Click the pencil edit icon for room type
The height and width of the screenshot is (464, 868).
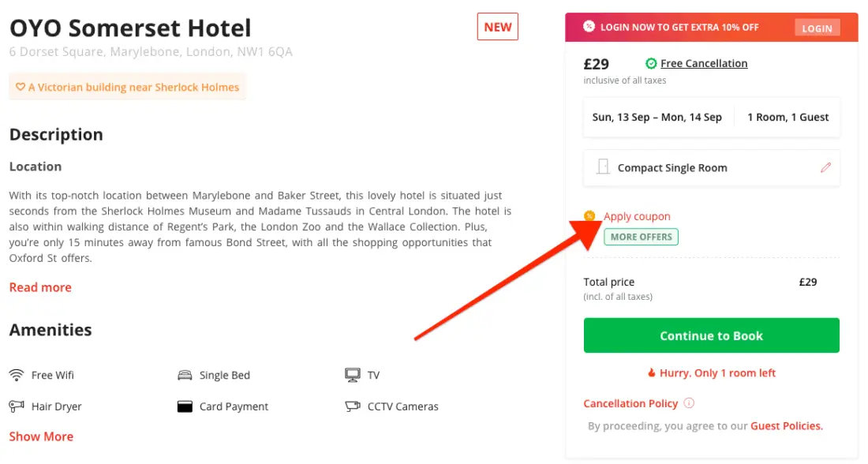coord(826,167)
